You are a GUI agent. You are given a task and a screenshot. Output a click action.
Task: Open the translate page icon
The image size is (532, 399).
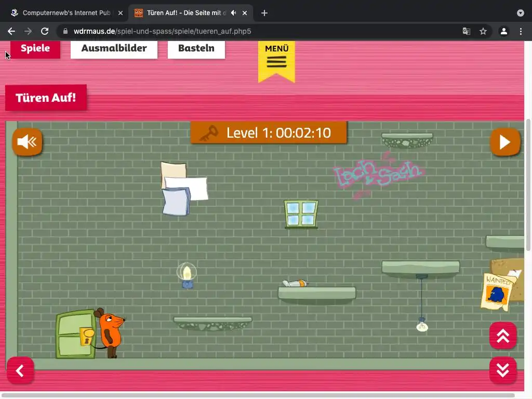point(467,31)
